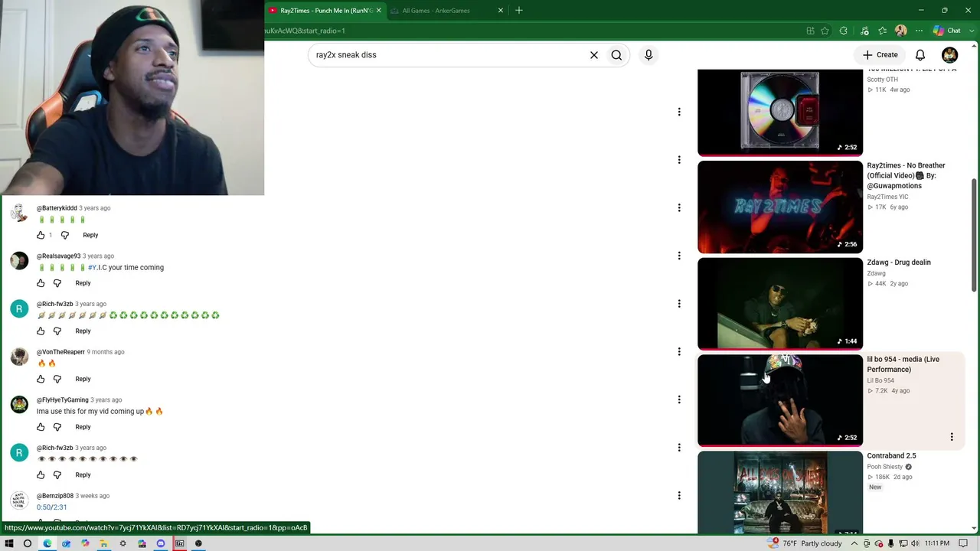Close the All Games - AnkerGames tab

[x=501, y=11]
